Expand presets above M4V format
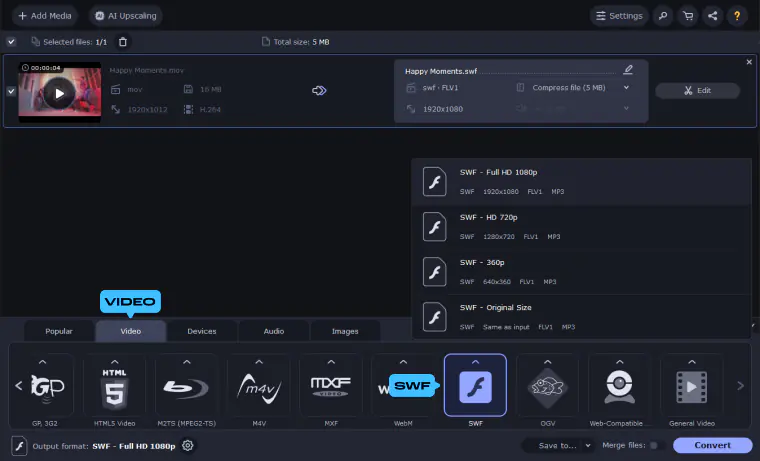This screenshot has height=461, width=760. pos(259,362)
